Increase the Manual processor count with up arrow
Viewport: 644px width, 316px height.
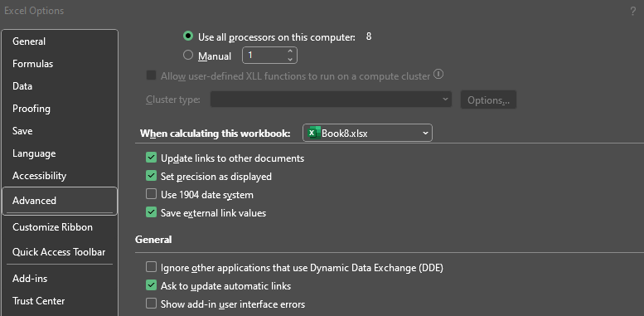(x=290, y=51)
